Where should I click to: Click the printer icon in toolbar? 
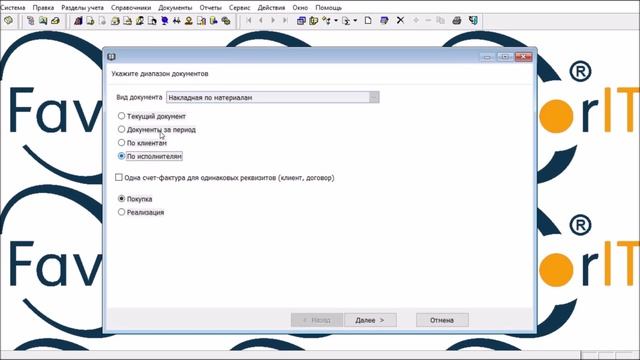457,20
